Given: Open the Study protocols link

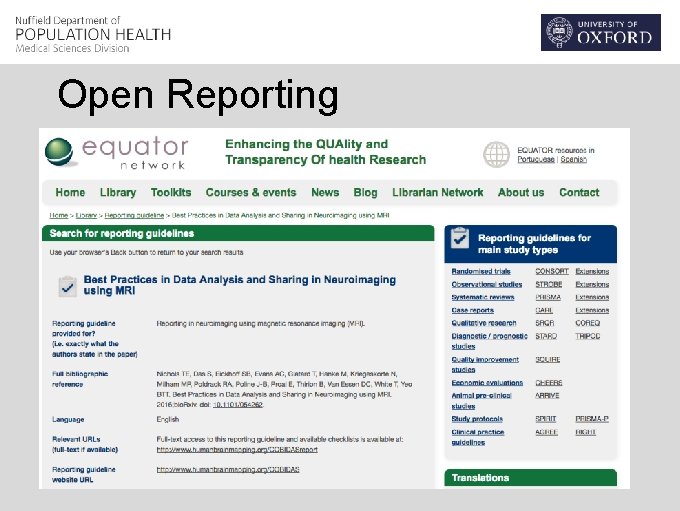Looking at the screenshot, I should click(x=477, y=419).
